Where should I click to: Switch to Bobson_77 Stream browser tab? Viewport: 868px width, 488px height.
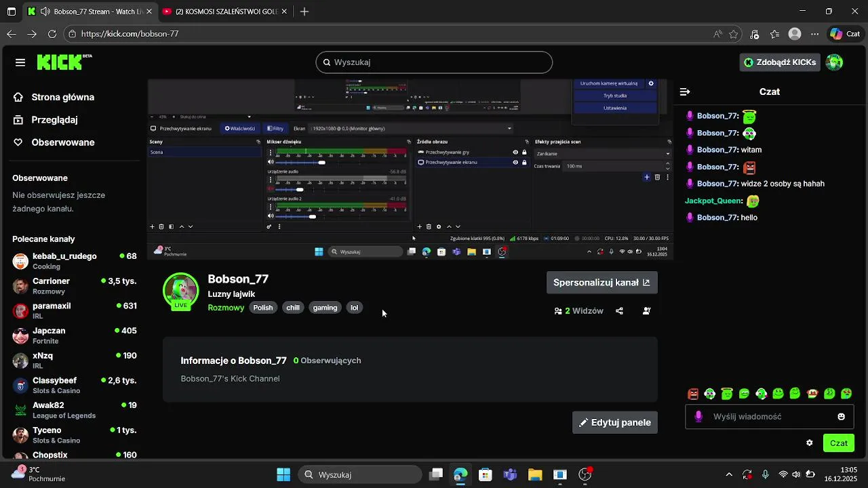[89, 12]
